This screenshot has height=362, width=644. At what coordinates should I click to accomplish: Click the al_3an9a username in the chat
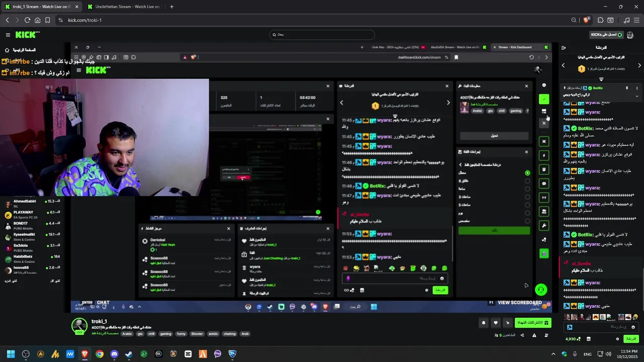(x=581, y=263)
